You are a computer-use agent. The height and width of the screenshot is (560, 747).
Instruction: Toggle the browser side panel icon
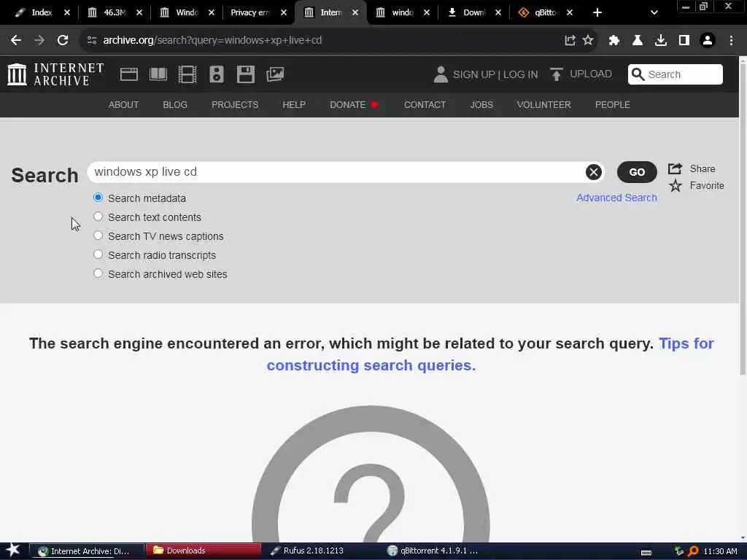tap(684, 41)
